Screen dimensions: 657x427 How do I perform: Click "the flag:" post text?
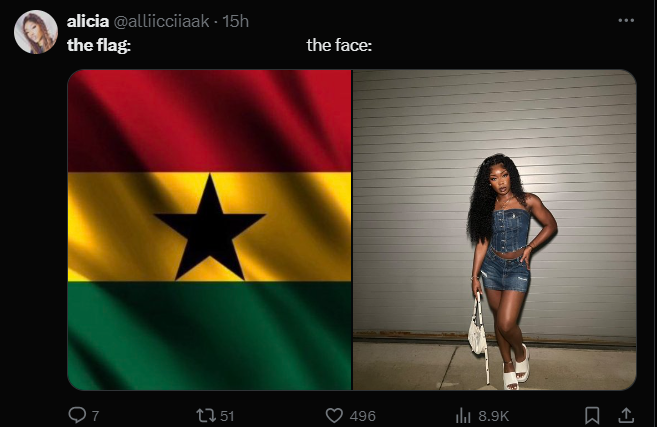pyautogui.click(x=99, y=45)
